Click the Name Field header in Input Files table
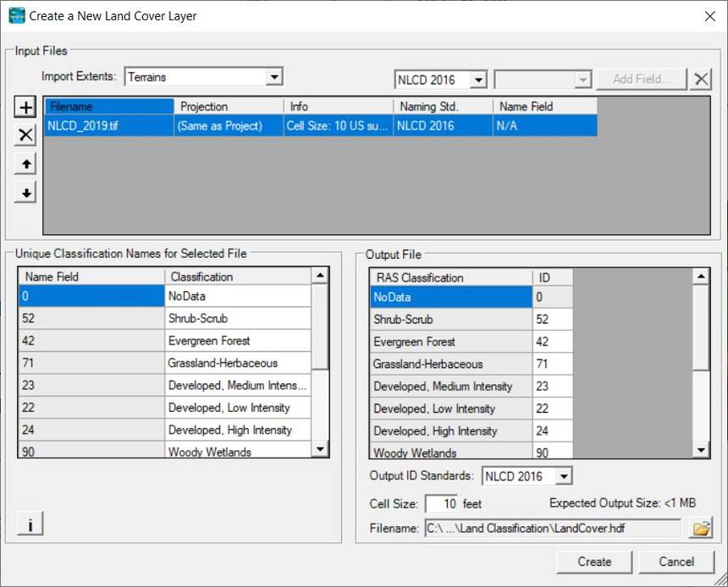The width and height of the screenshot is (728, 587). (x=545, y=107)
